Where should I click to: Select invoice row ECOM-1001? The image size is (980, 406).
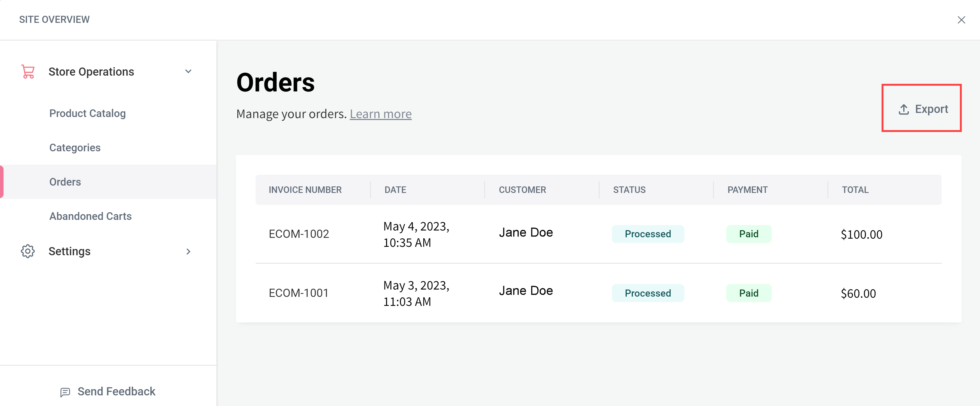(x=299, y=293)
